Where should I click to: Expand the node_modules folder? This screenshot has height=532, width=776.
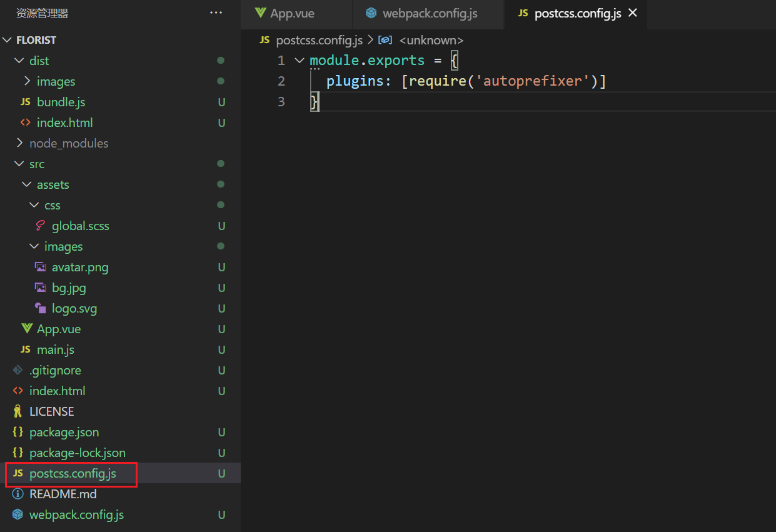[x=19, y=143]
